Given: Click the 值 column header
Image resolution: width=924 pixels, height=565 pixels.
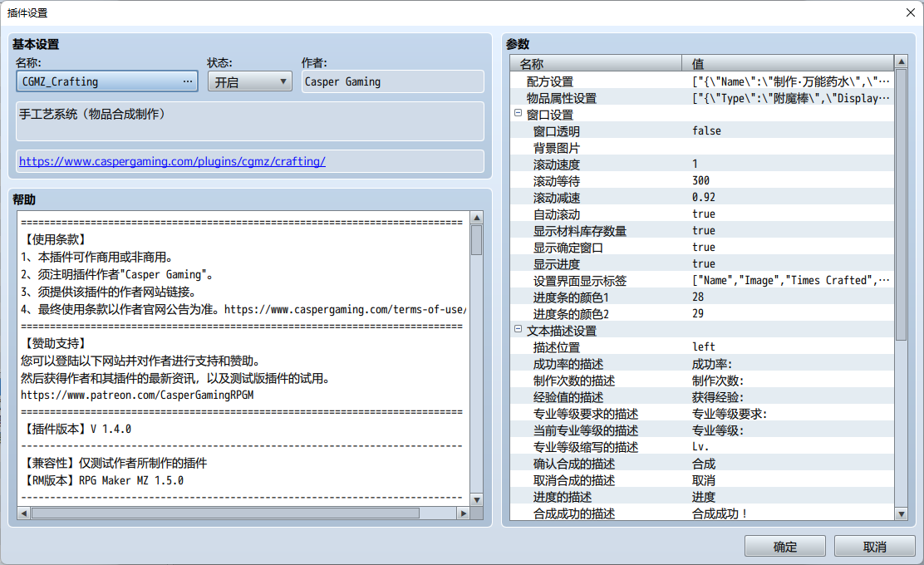Looking at the screenshot, I should [788, 64].
